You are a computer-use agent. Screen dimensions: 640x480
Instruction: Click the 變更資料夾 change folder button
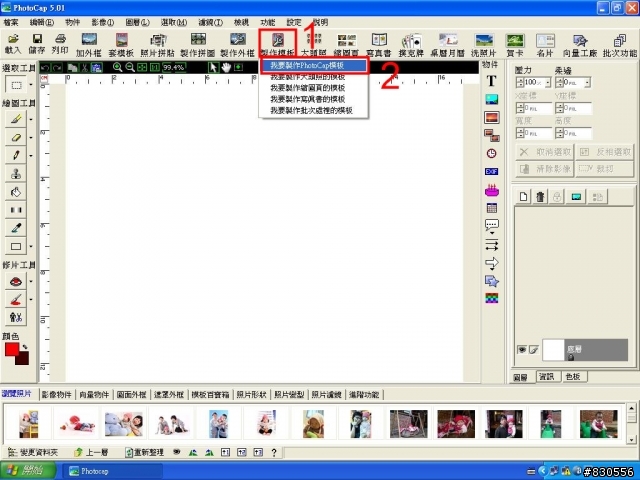33,452
